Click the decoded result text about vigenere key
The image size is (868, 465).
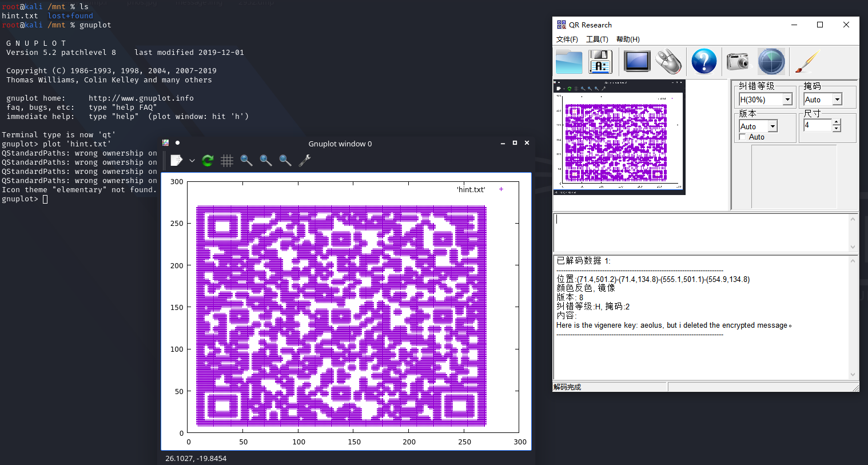coord(674,325)
